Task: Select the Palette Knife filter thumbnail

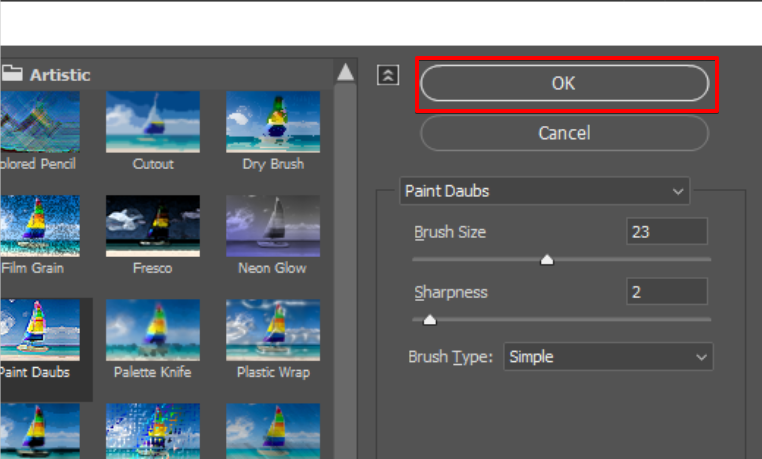Action: pyautogui.click(x=153, y=330)
